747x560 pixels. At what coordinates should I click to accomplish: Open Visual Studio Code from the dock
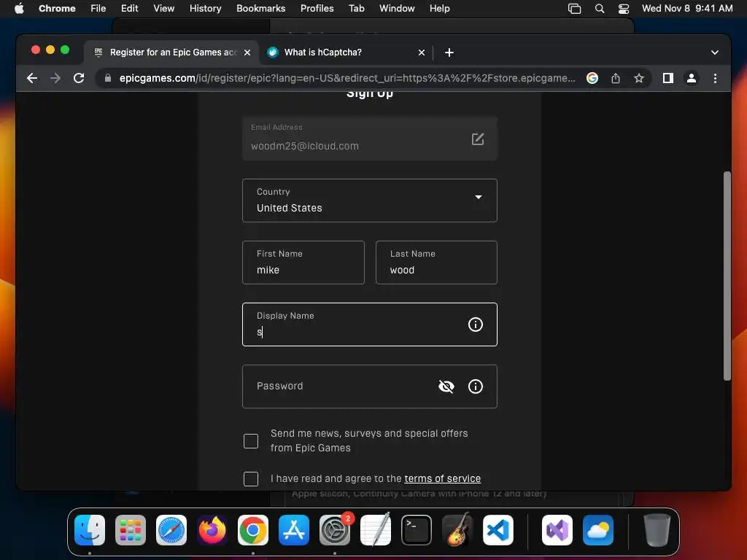click(x=498, y=530)
